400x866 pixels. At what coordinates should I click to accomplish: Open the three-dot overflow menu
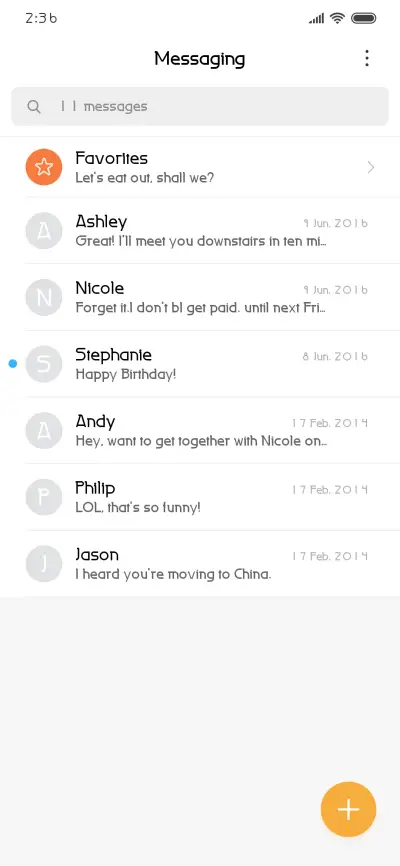click(x=367, y=58)
